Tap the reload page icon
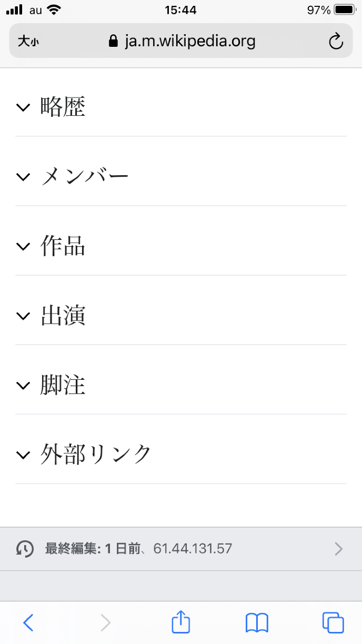The image size is (362, 644). (336, 41)
